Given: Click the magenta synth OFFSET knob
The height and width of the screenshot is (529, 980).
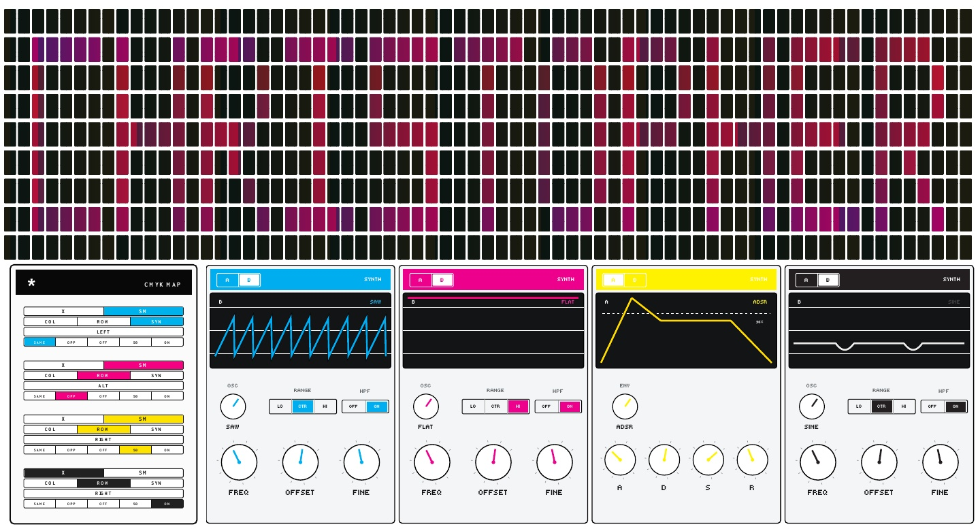Looking at the screenshot, I should point(493,462).
